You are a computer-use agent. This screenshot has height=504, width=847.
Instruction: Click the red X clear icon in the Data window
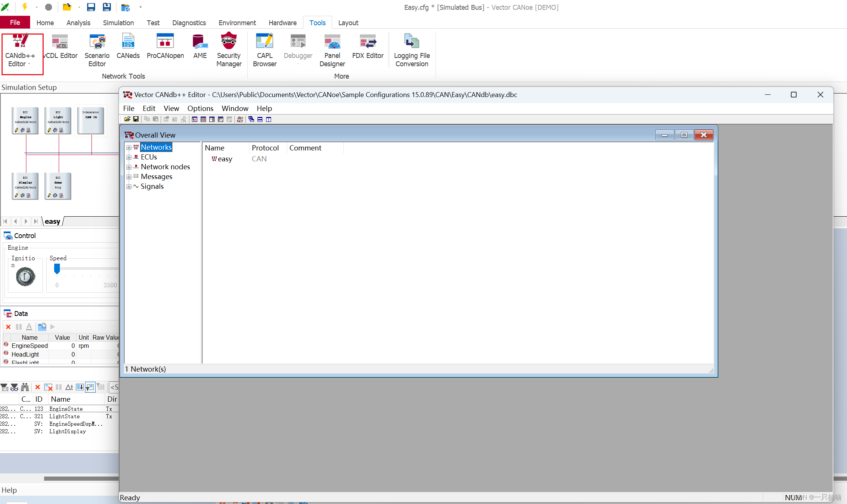[x=8, y=327]
